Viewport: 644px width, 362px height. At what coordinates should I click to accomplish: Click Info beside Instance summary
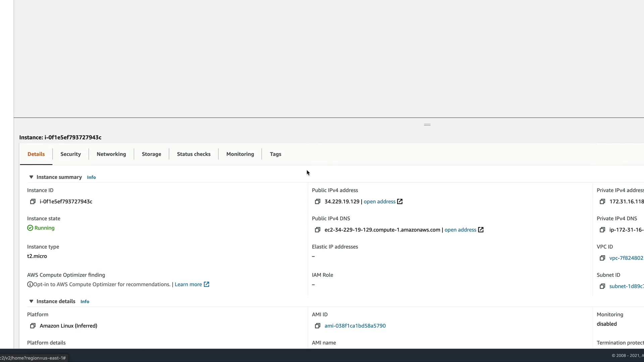91,177
